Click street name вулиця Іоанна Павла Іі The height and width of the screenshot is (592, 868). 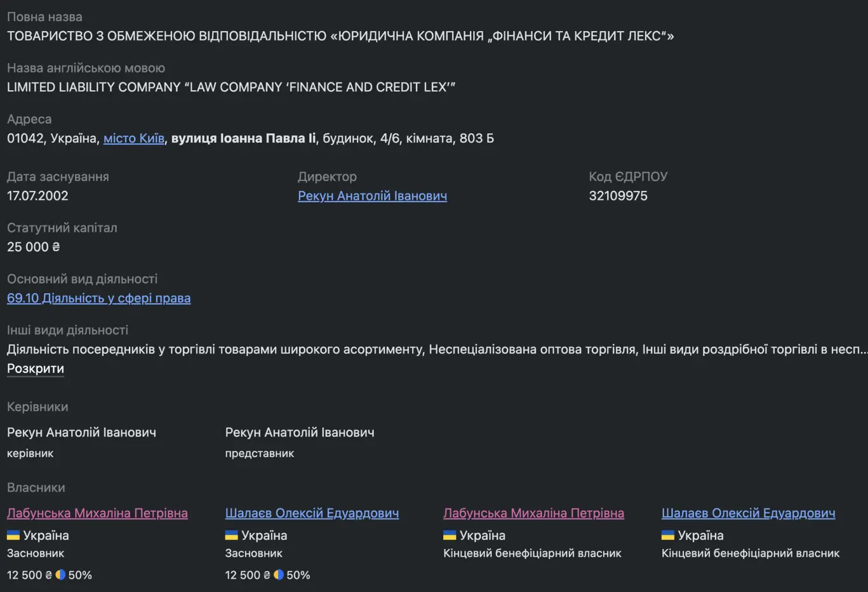[x=243, y=138]
